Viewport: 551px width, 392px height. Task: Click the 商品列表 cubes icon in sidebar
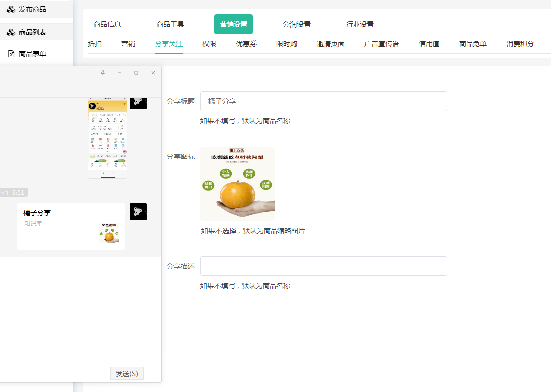coord(11,32)
